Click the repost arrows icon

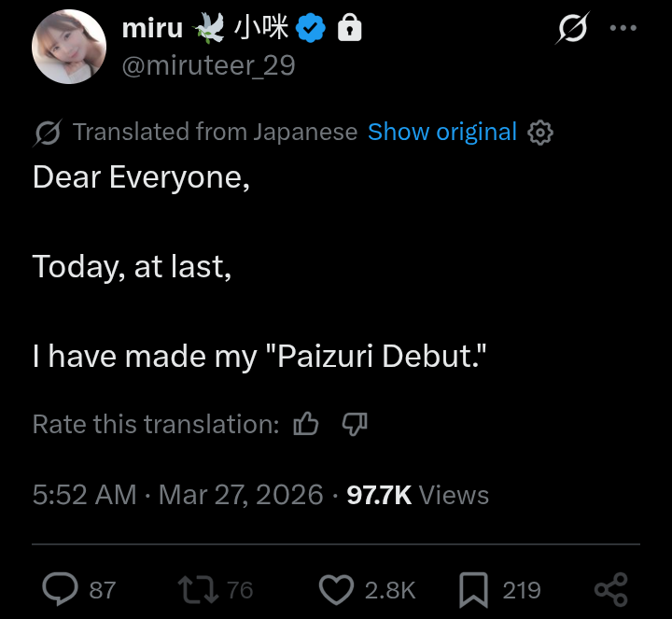[198, 590]
